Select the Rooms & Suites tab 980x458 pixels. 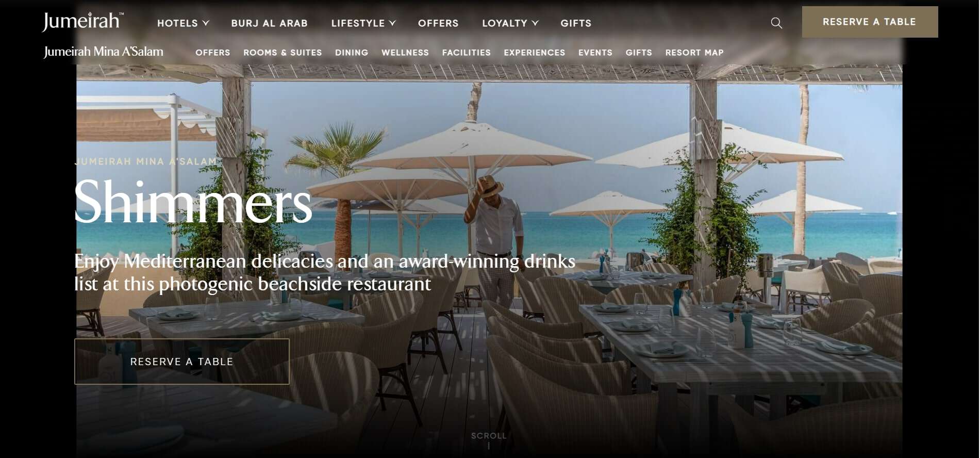click(283, 53)
